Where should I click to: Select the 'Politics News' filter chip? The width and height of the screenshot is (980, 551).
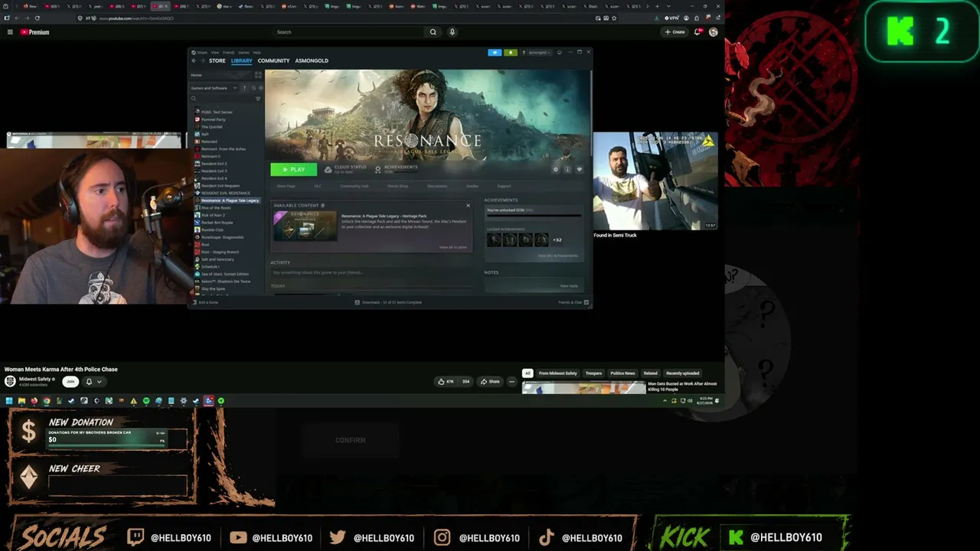pos(622,373)
